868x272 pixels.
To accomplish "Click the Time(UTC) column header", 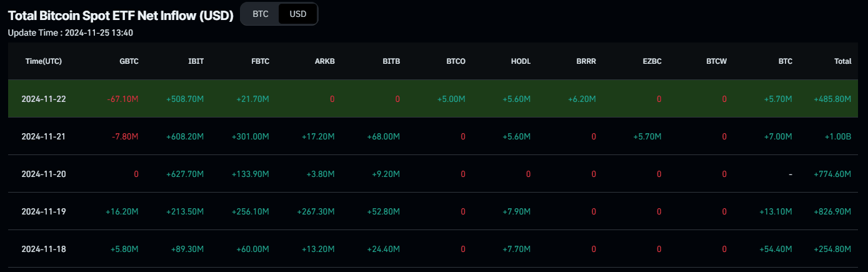I will coord(44,61).
